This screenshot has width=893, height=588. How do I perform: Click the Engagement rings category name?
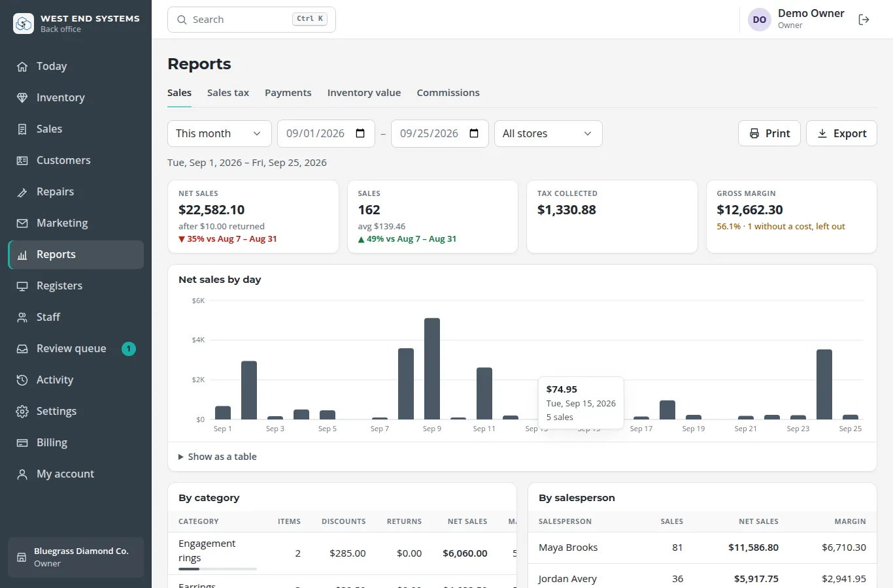click(x=207, y=551)
